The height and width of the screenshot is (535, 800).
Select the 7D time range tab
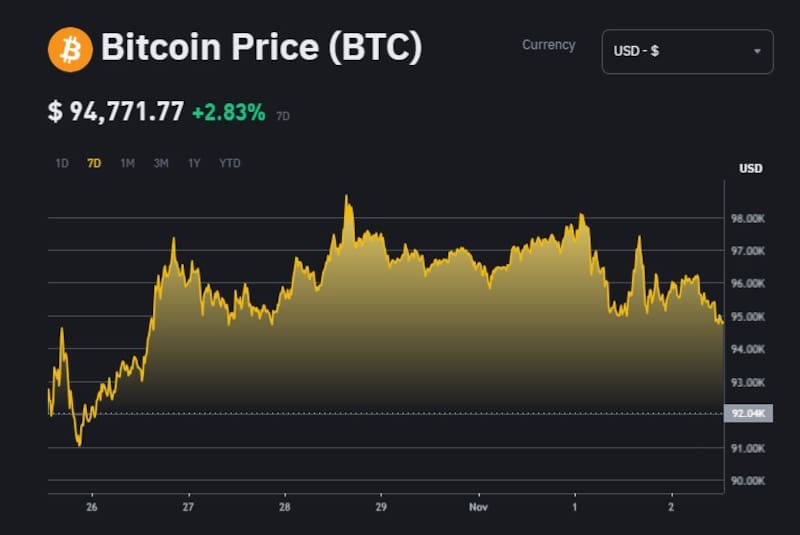[x=94, y=163]
